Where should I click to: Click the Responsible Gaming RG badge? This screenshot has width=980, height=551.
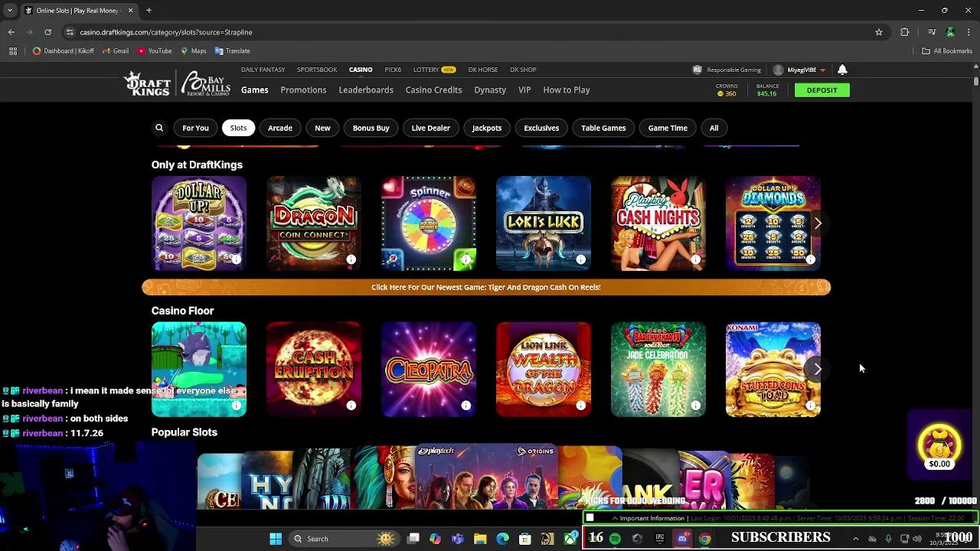pos(697,70)
